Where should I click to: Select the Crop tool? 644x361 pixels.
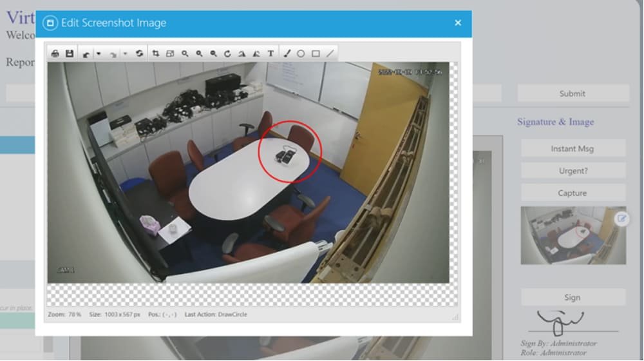pos(156,54)
